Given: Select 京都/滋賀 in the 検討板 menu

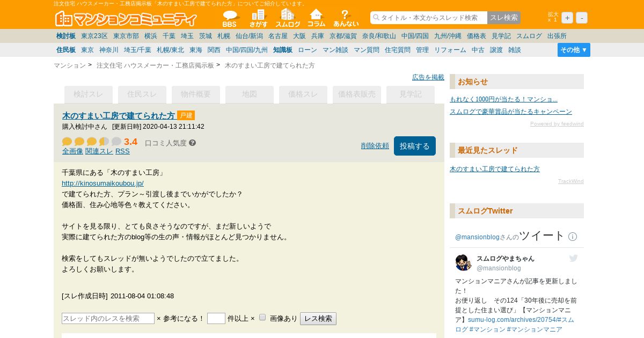Looking at the screenshot, I should (x=343, y=36).
